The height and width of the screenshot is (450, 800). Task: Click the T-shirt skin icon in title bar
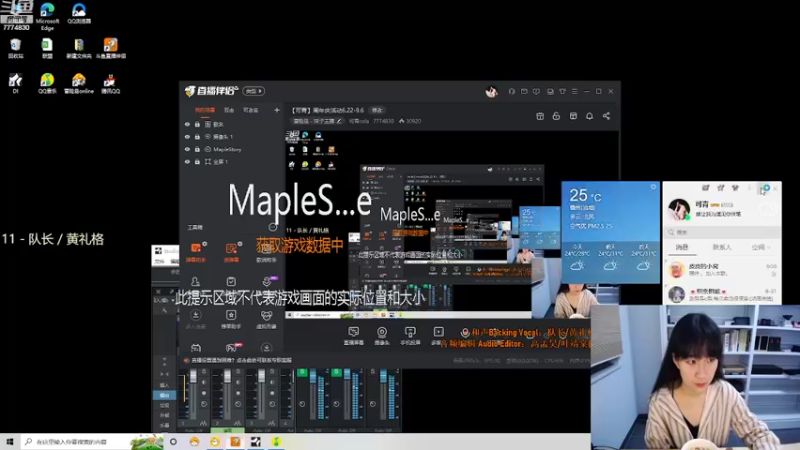click(x=562, y=91)
